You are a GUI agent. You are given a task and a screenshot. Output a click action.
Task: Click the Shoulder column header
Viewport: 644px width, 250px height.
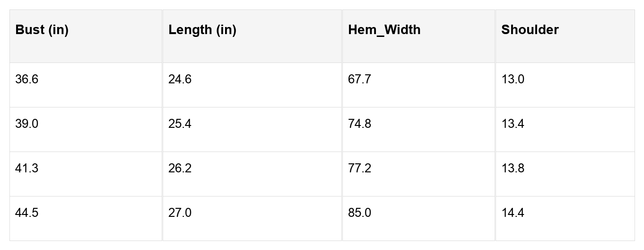565,36
